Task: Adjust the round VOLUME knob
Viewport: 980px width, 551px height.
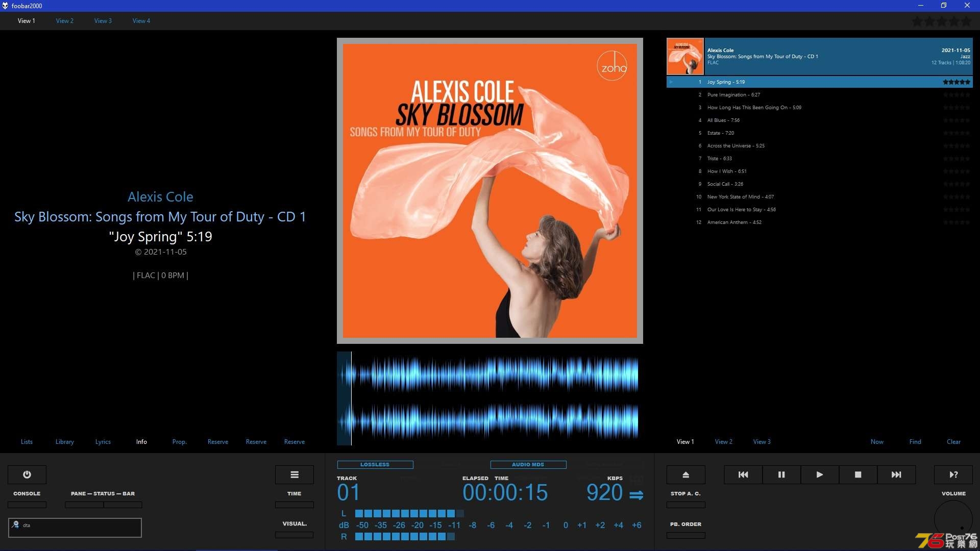Action: tap(953, 519)
